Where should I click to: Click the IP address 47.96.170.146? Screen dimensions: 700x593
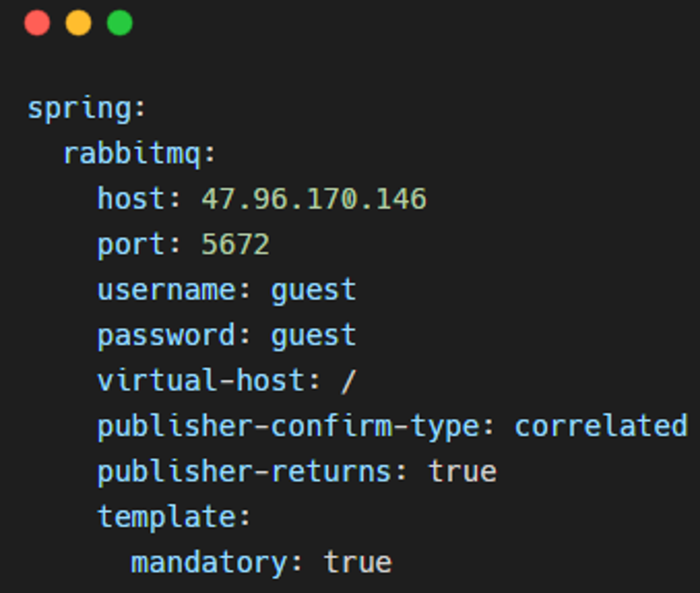[x=314, y=199]
